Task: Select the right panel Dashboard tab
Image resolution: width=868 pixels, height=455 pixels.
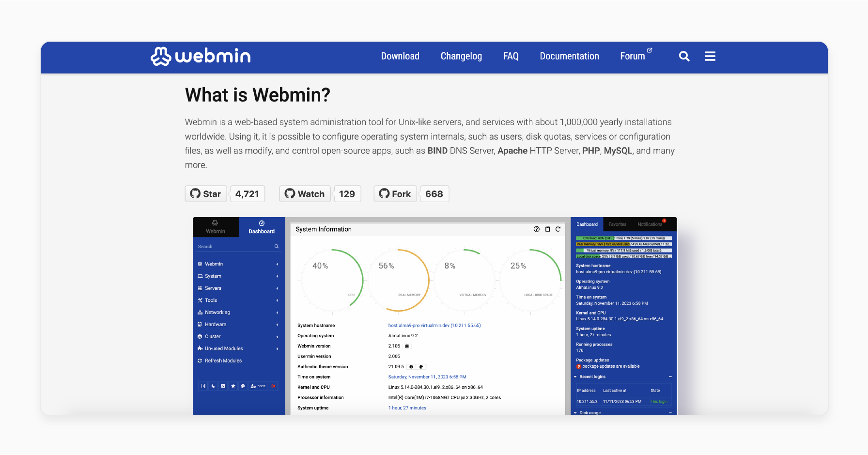Action: coord(587,224)
